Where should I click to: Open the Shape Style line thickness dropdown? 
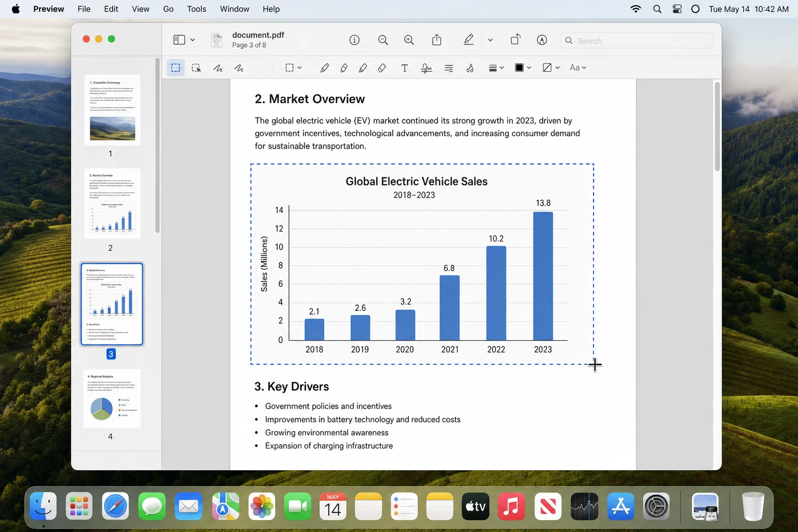click(x=496, y=68)
